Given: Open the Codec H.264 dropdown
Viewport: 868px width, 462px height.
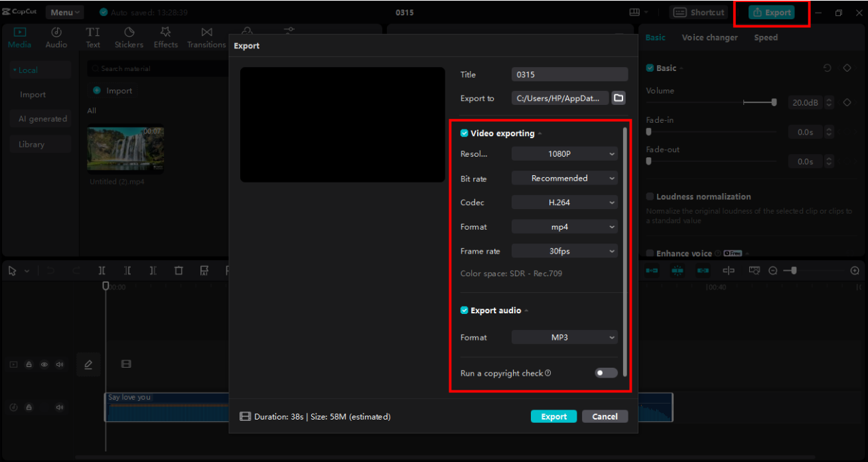Looking at the screenshot, I should (565, 202).
